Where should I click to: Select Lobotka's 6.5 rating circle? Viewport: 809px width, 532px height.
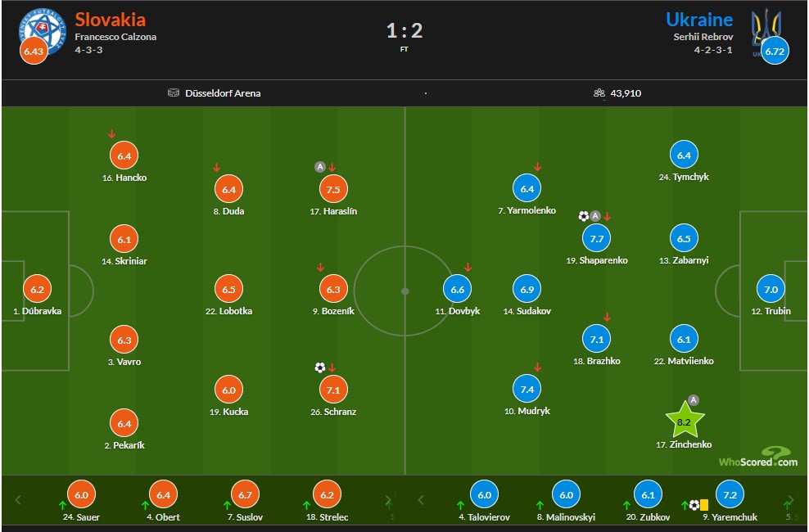(x=228, y=289)
